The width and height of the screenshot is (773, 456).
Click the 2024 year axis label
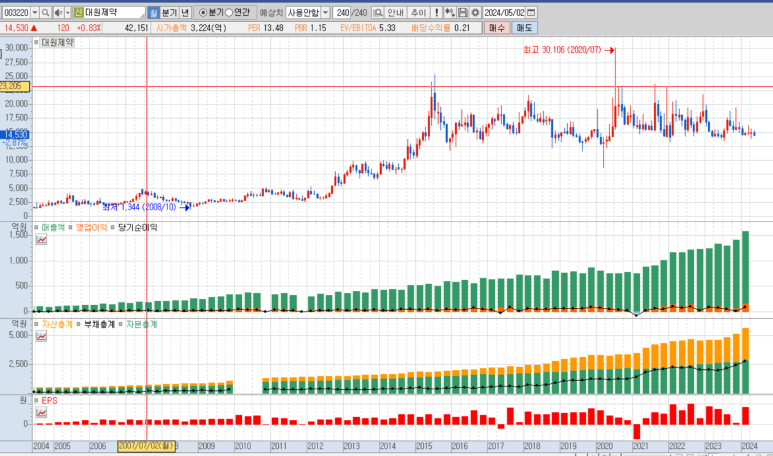coord(749,446)
